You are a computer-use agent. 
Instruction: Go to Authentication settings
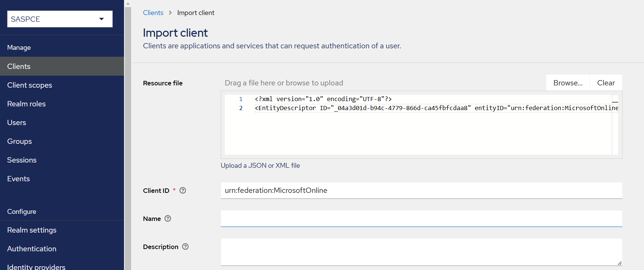click(32, 249)
